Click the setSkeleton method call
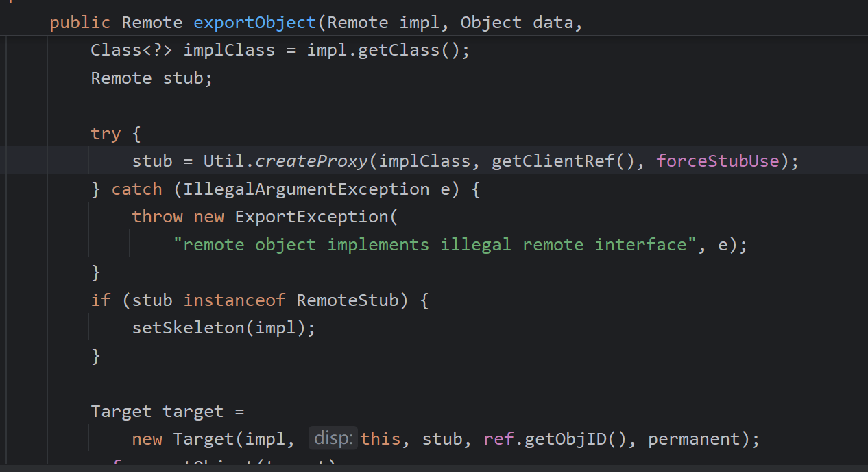This screenshot has width=868, height=472. click(189, 328)
